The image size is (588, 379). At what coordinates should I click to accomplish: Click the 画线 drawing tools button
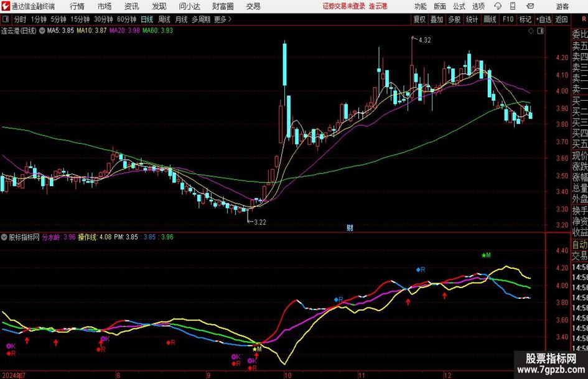[x=490, y=19]
